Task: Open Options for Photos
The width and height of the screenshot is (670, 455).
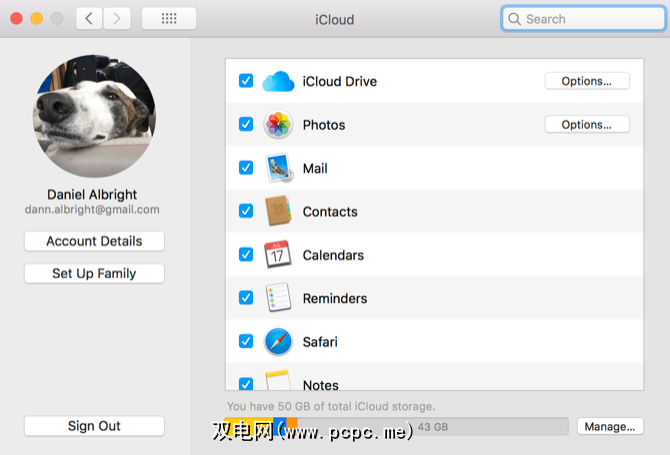Action: click(x=587, y=124)
